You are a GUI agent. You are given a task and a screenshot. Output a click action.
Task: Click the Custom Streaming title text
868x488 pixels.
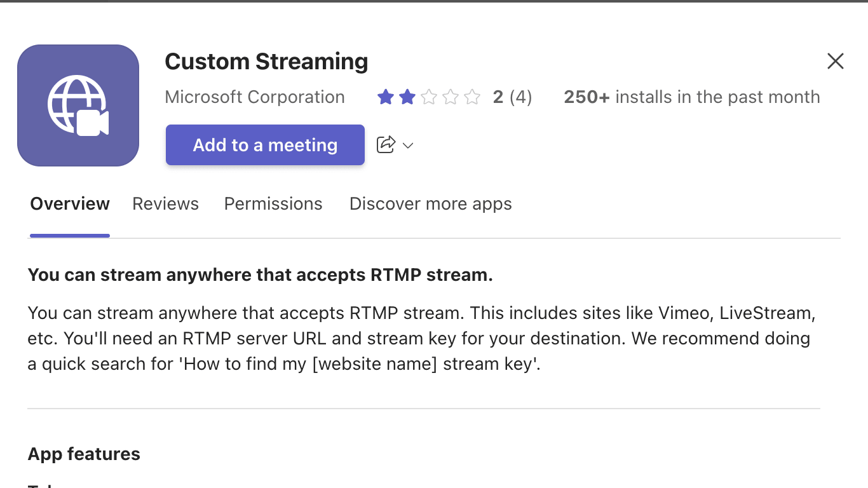click(x=266, y=62)
